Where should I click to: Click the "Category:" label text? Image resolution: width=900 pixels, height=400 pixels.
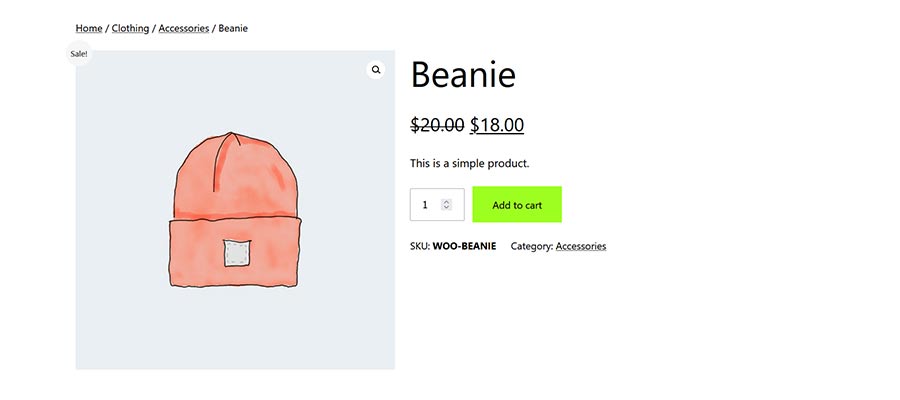coord(532,246)
